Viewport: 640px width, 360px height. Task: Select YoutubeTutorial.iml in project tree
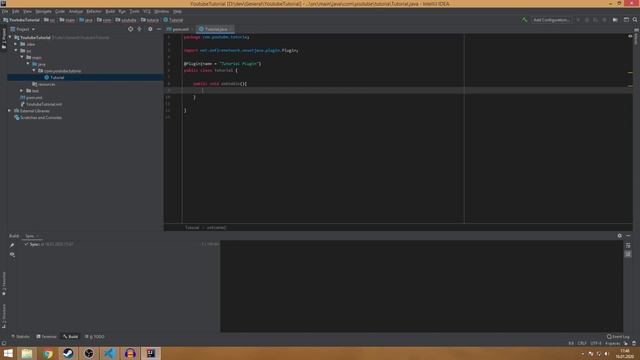41,104
